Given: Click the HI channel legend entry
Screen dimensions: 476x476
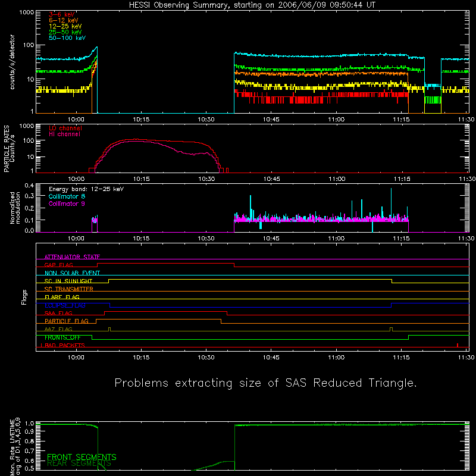Looking at the screenshot, I should tap(64, 134).
